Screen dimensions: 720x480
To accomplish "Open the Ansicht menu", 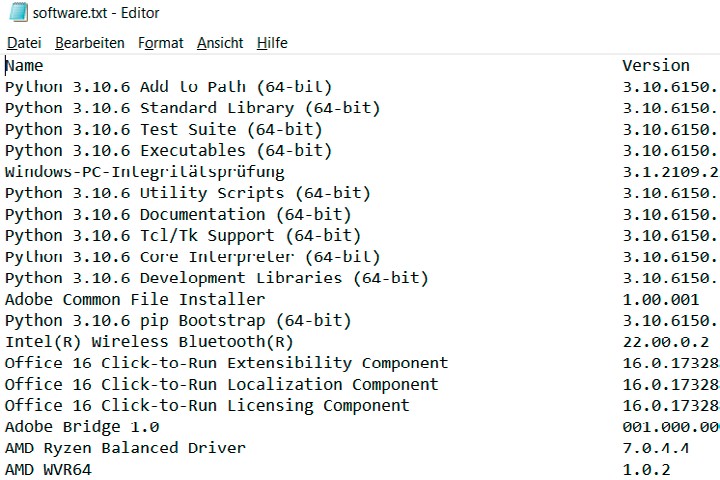I will (x=220, y=43).
